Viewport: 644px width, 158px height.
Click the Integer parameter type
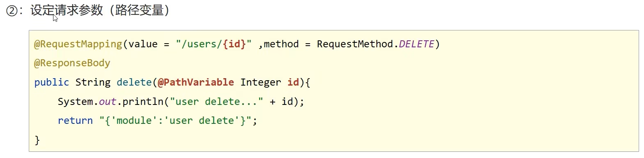tap(261, 82)
